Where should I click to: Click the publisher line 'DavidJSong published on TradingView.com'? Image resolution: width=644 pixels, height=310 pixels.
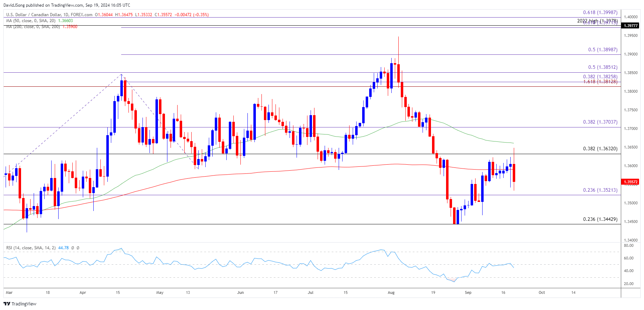pyautogui.click(x=44, y=5)
